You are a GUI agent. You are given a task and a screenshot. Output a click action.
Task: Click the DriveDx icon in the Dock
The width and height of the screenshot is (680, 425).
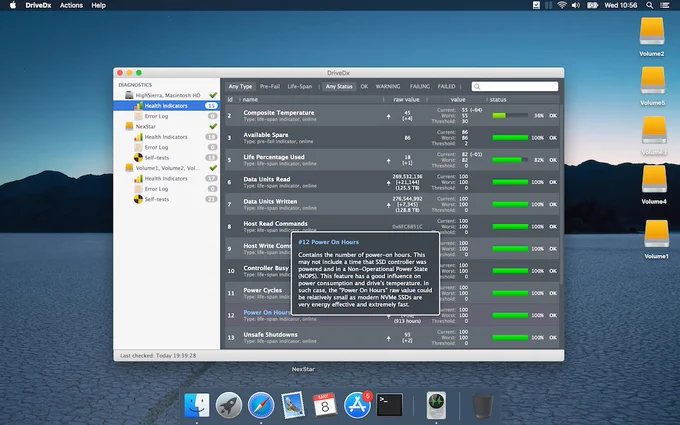[x=436, y=405]
